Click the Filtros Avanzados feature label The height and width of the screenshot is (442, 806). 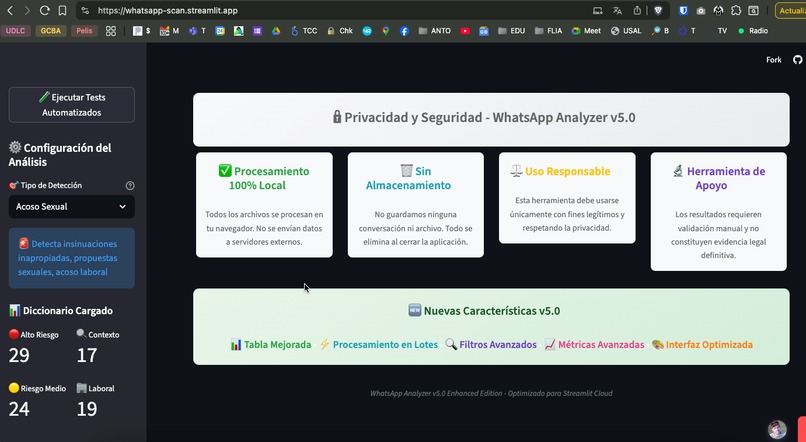coord(491,345)
